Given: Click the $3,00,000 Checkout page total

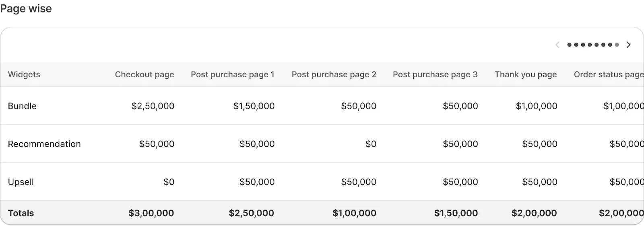Looking at the screenshot, I should 151,213.
